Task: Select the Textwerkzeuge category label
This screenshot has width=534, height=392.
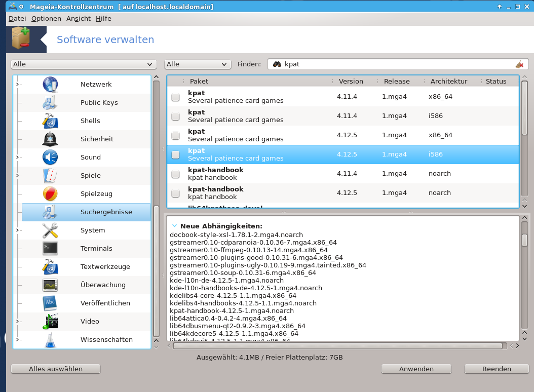Action: 105,267
